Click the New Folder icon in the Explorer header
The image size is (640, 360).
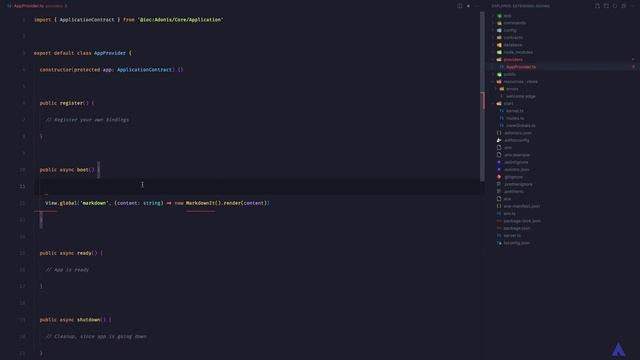coord(606,6)
